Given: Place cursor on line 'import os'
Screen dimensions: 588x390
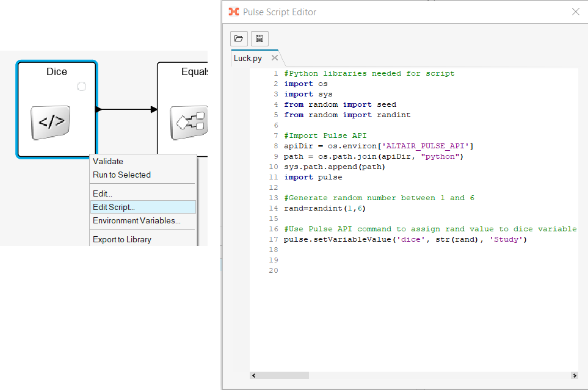Looking at the screenshot, I should [x=306, y=84].
